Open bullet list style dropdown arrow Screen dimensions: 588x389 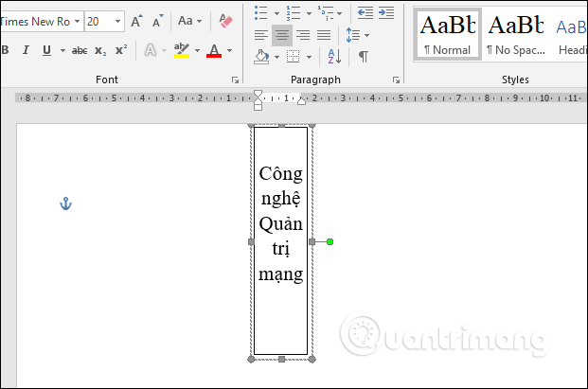coord(276,13)
